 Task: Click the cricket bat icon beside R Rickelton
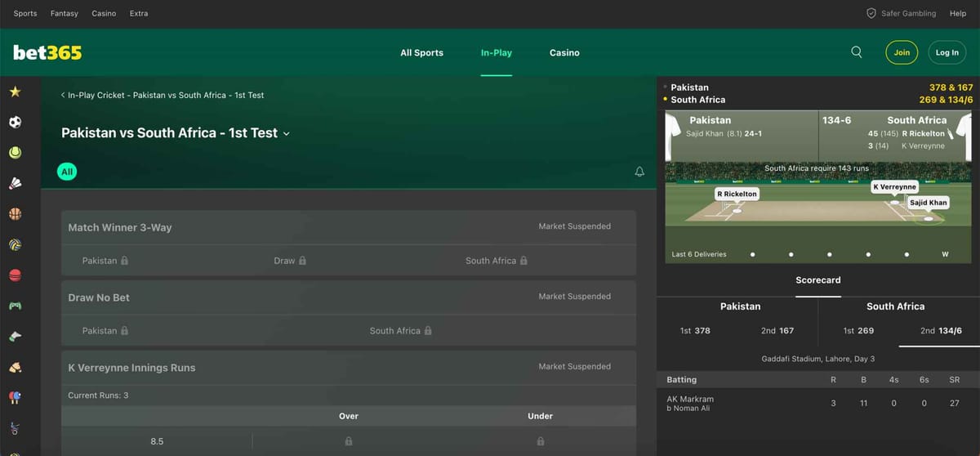pyautogui.click(x=951, y=133)
